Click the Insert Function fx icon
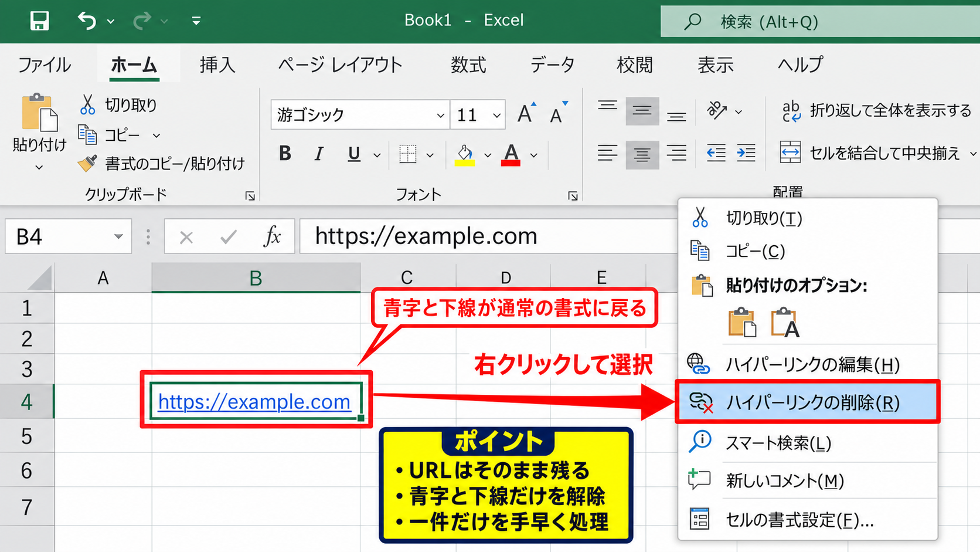Viewport: 980px width, 552px height. point(272,236)
